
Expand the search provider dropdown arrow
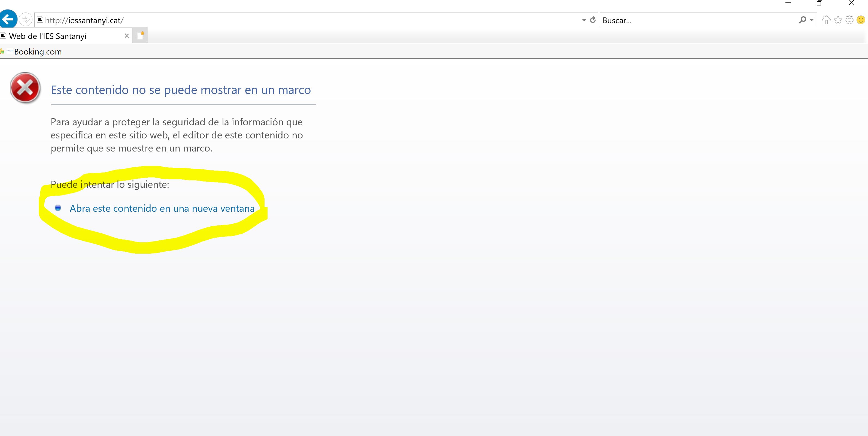[x=811, y=20]
